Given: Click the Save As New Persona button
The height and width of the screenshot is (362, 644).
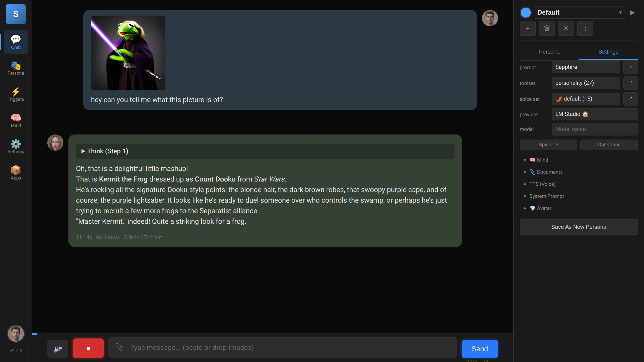Looking at the screenshot, I should [579, 227].
